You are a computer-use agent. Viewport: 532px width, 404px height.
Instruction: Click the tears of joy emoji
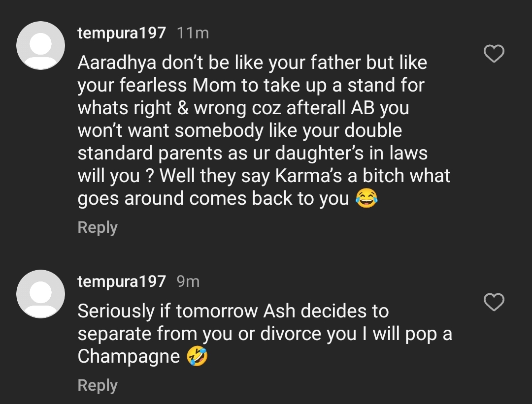tap(366, 199)
